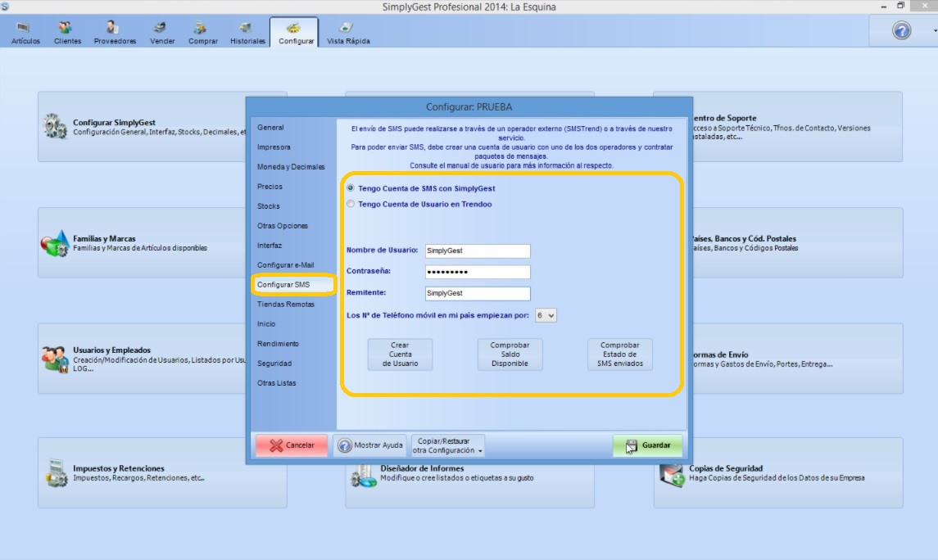Open Configurar SimplyGest panel title
The image size is (938, 560).
tap(114, 123)
